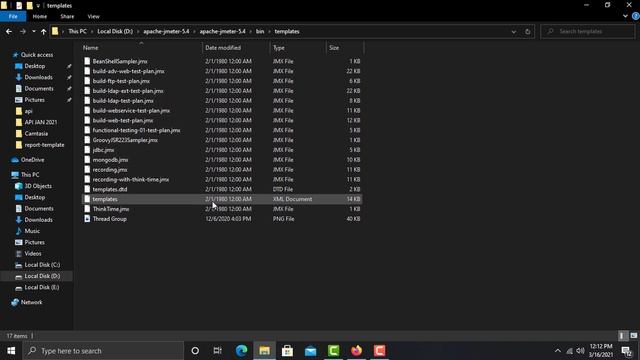Sort by the Date modified column

236,48
